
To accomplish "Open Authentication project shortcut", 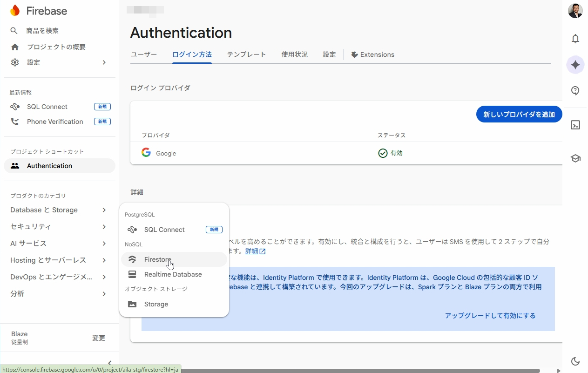I will coord(60,166).
